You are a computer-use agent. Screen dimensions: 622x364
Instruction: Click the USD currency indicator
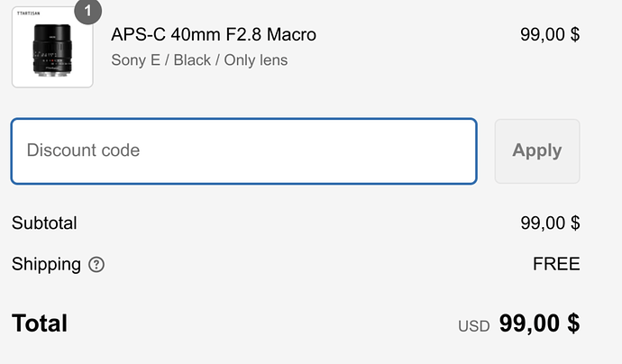(473, 326)
